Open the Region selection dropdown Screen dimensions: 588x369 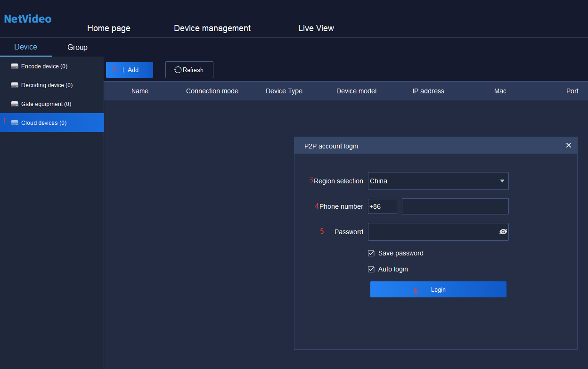[x=438, y=181]
